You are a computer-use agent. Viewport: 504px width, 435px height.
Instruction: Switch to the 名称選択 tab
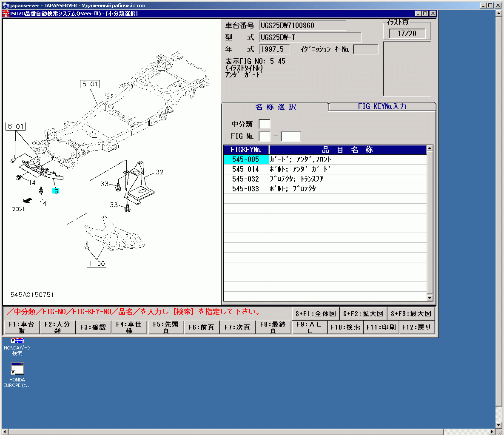click(275, 107)
